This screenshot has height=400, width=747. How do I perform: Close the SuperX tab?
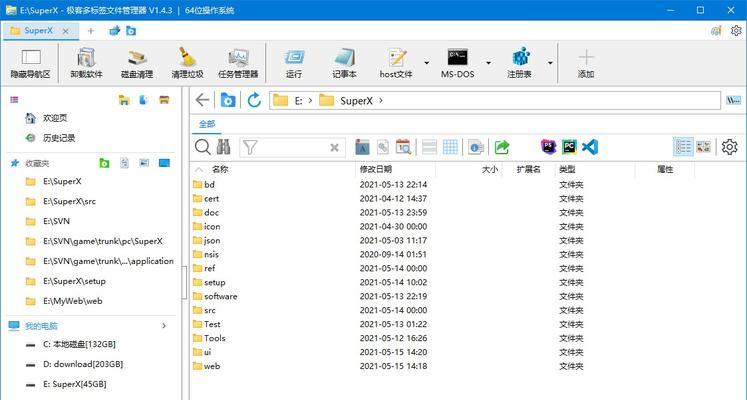click(x=66, y=31)
